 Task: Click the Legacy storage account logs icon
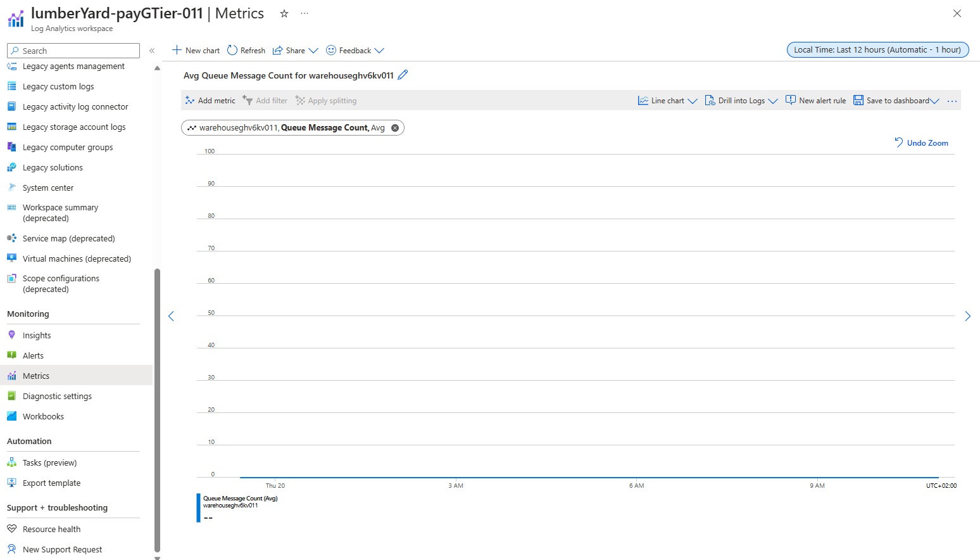11,127
